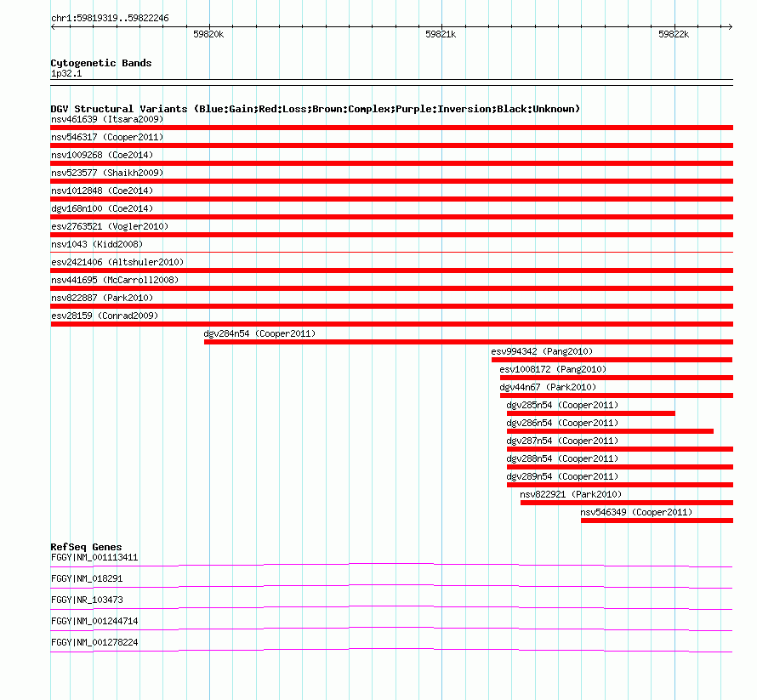This screenshot has height=700, width=757.
Task: Open variant nsv441695 (McCarroll2008)
Action: tap(115, 280)
